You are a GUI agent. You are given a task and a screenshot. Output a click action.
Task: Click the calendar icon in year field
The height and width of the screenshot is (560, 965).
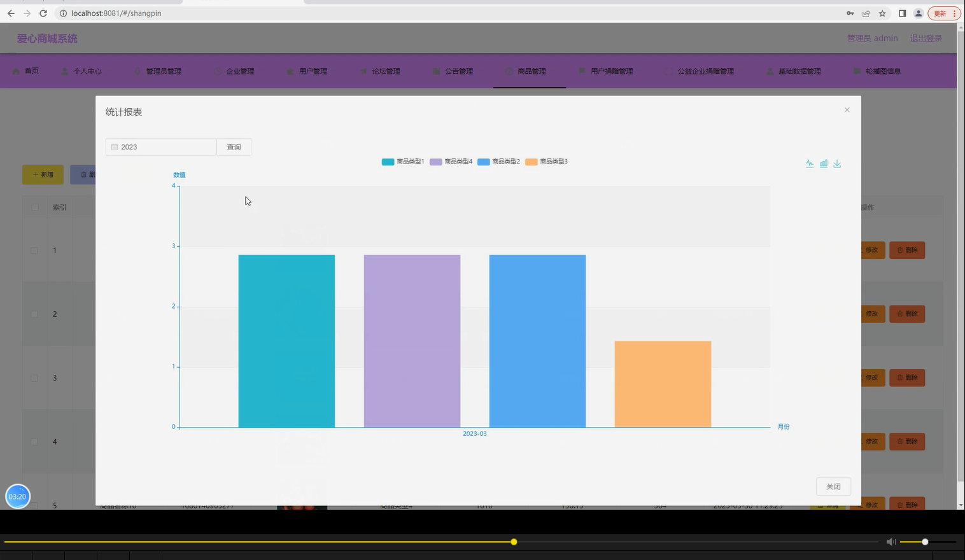coord(115,147)
